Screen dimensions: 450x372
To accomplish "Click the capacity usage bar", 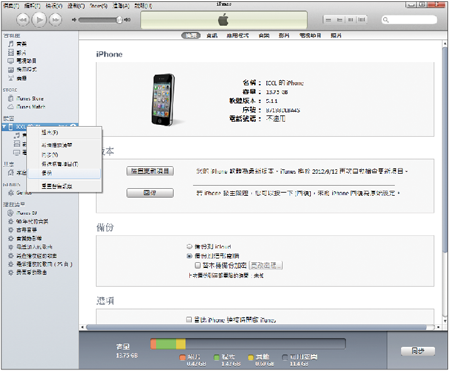I will click(248, 344).
